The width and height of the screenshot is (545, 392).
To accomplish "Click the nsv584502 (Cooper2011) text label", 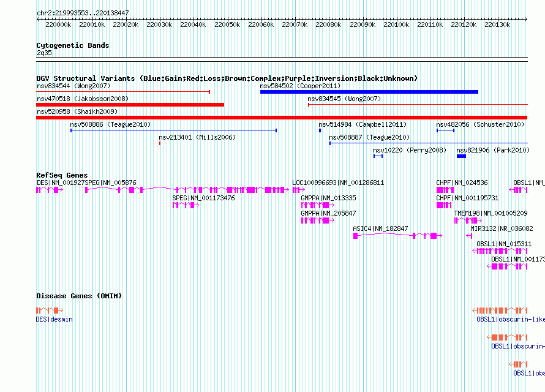I will (300, 86).
